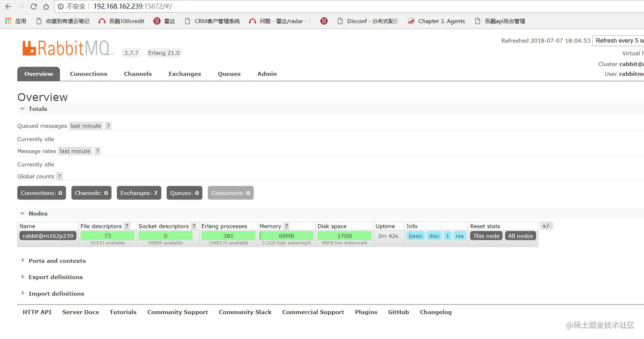Switch to the Connections tab
This screenshot has height=339, width=644.
[x=89, y=74]
